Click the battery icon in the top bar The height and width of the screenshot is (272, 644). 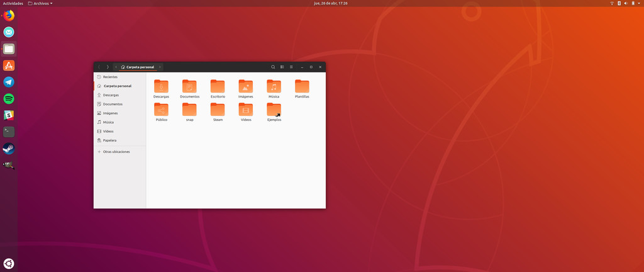pos(633,3)
